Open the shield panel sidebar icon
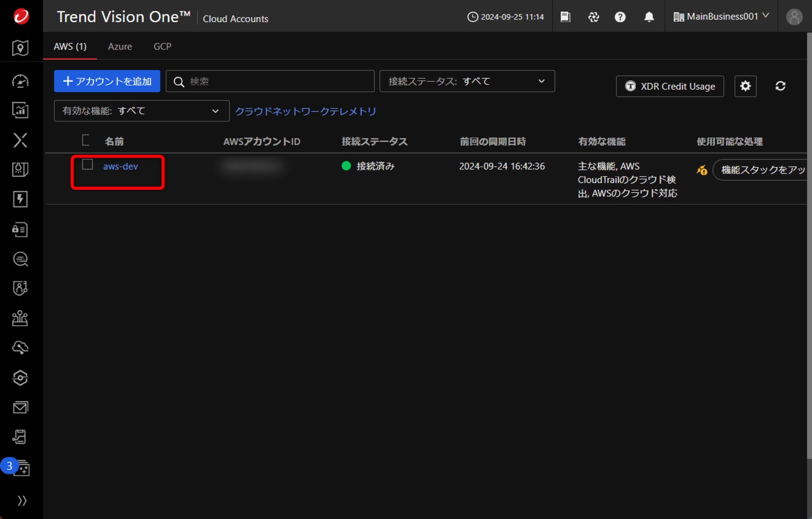 click(x=20, y=169)
